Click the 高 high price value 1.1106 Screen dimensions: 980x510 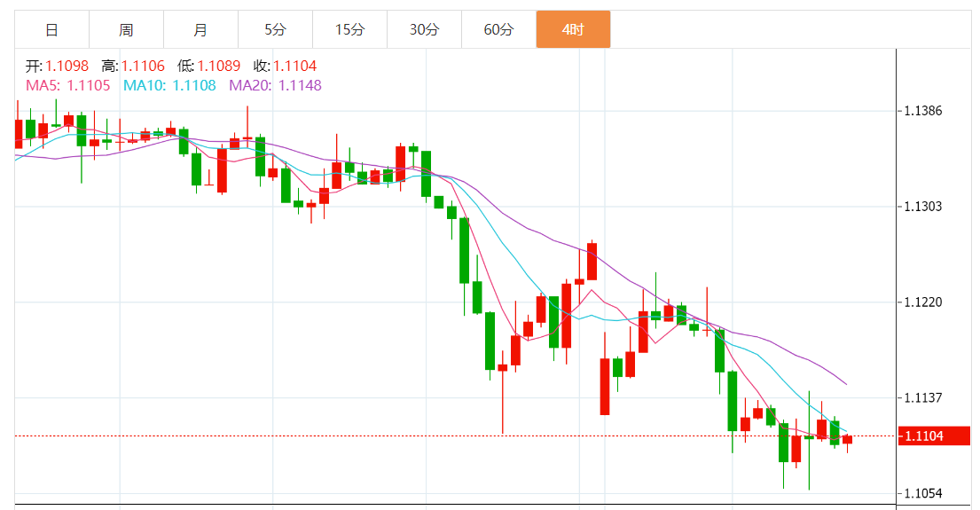[x=143, y=66]
